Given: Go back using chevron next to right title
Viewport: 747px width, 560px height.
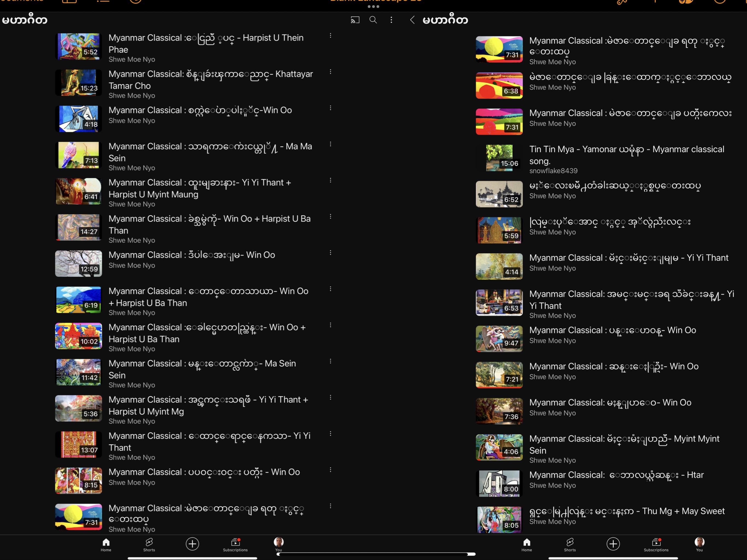Looking at the screenshot, I should click(412, 20).
